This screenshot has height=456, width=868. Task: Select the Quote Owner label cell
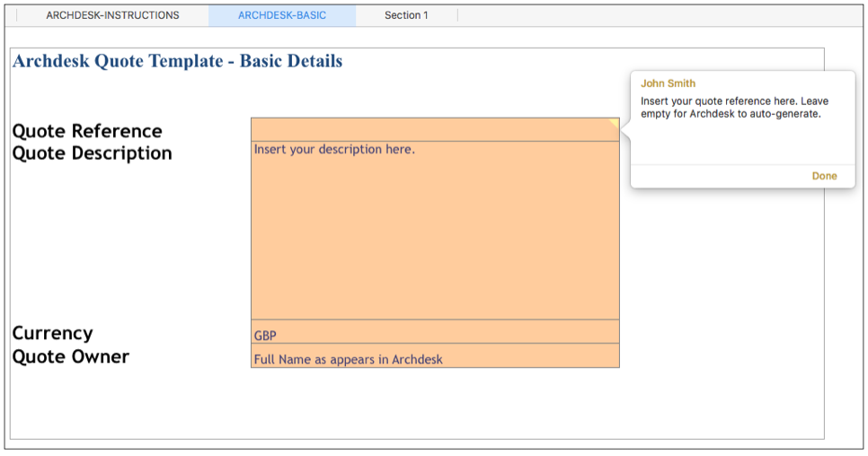click(x=71, y=356)
